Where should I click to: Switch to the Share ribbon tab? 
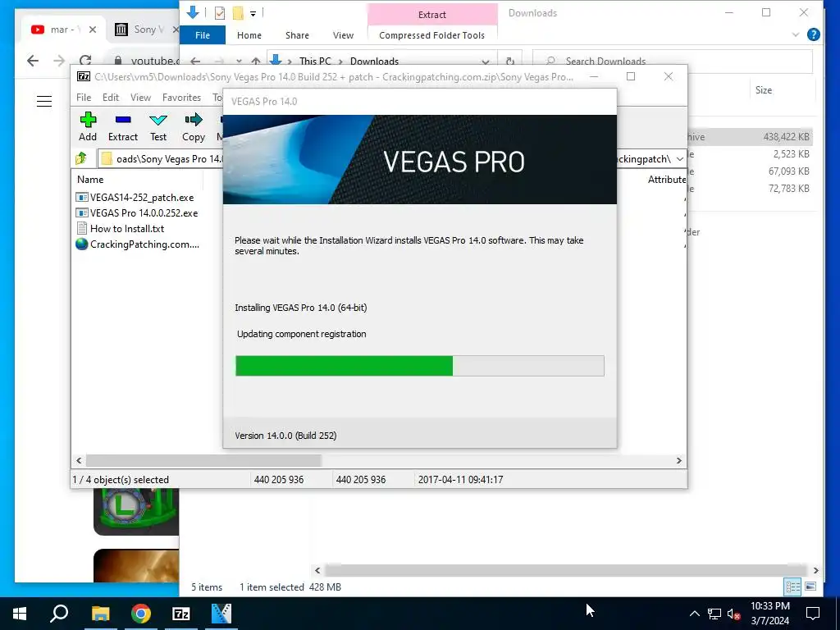pos(297,34)
